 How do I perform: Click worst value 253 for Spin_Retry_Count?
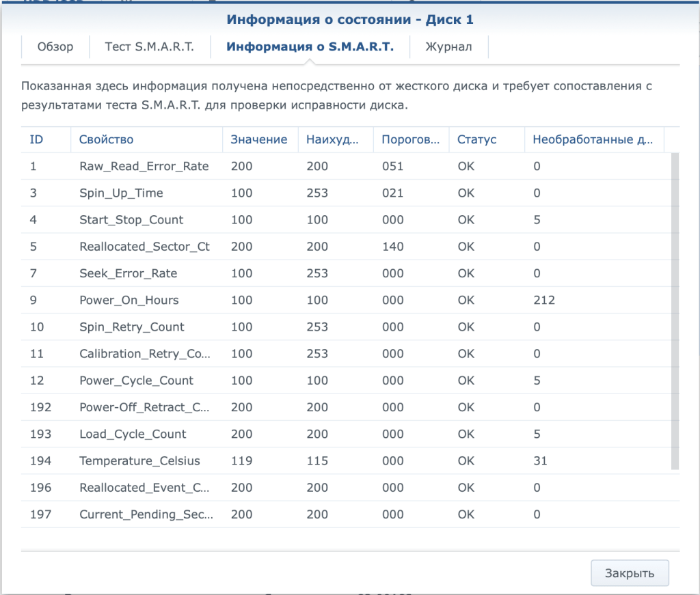317,327
